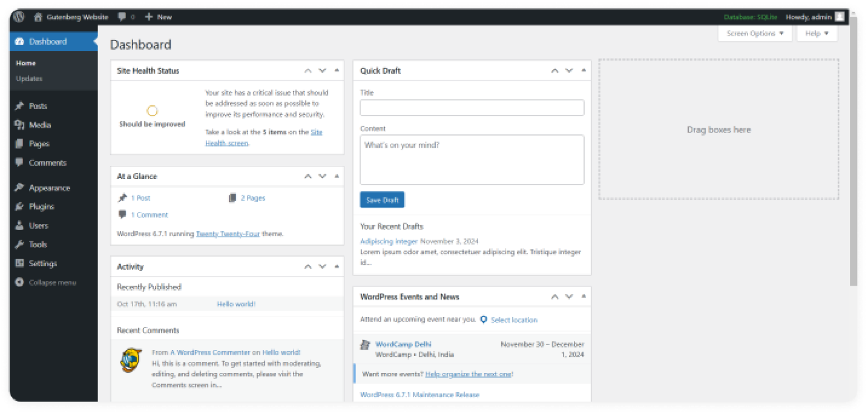Click the Save Draft button

(382, 200)
